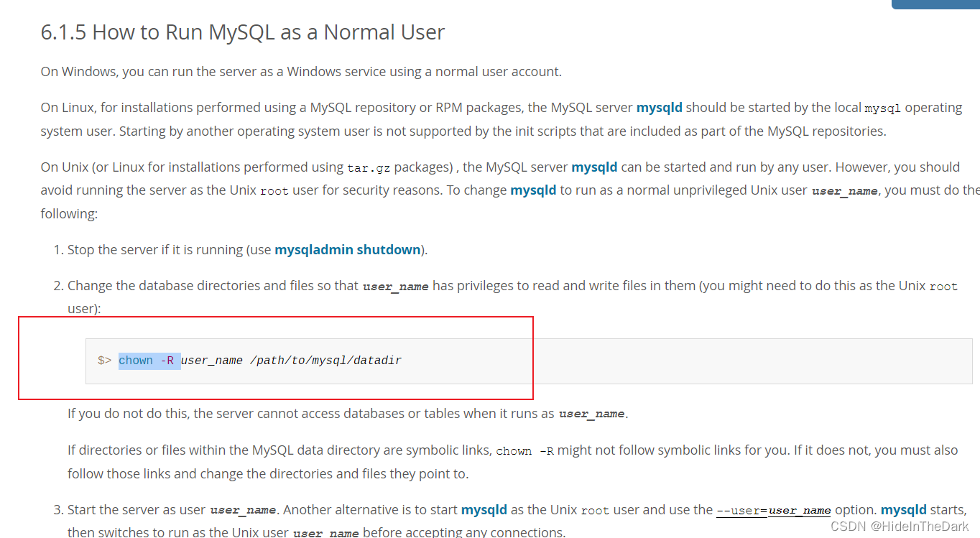
Task: Open the mysqld link after "is to start" in step 3
Action: [x=484, y=510]
